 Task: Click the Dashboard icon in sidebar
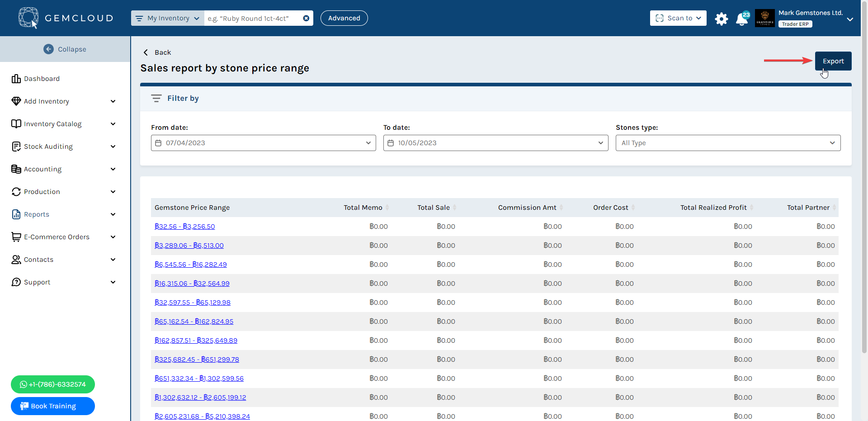pos(16,79)
